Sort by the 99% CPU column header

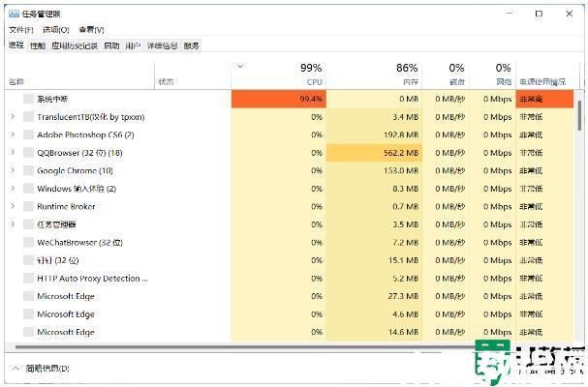(279, 75)
